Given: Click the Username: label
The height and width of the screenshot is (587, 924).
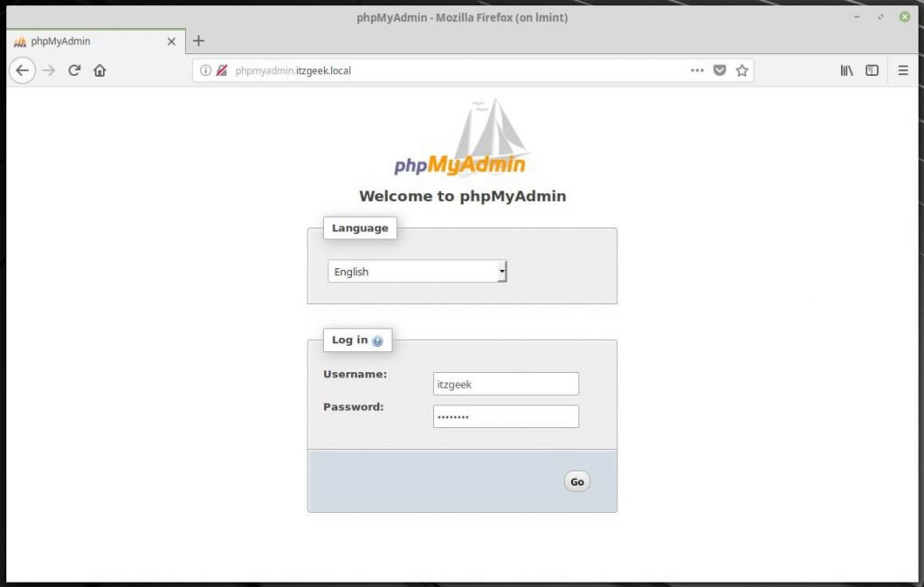Looking at the screenshot, I should [356, 374].
